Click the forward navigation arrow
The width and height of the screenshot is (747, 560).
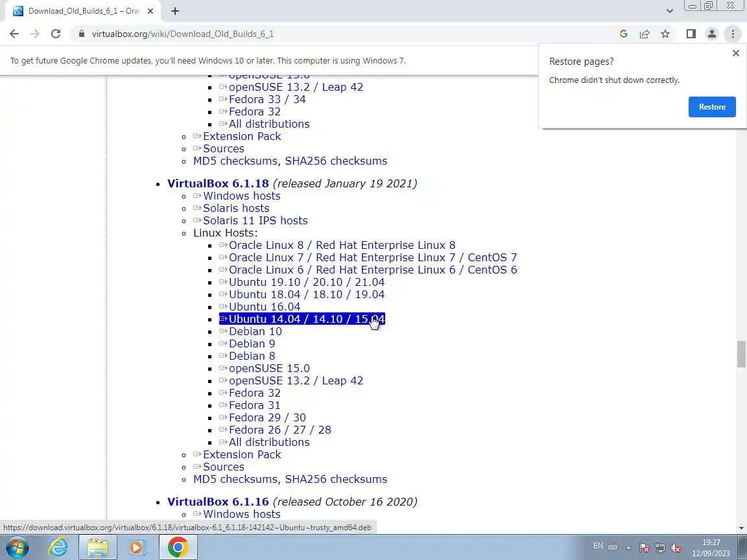point(35,34)
